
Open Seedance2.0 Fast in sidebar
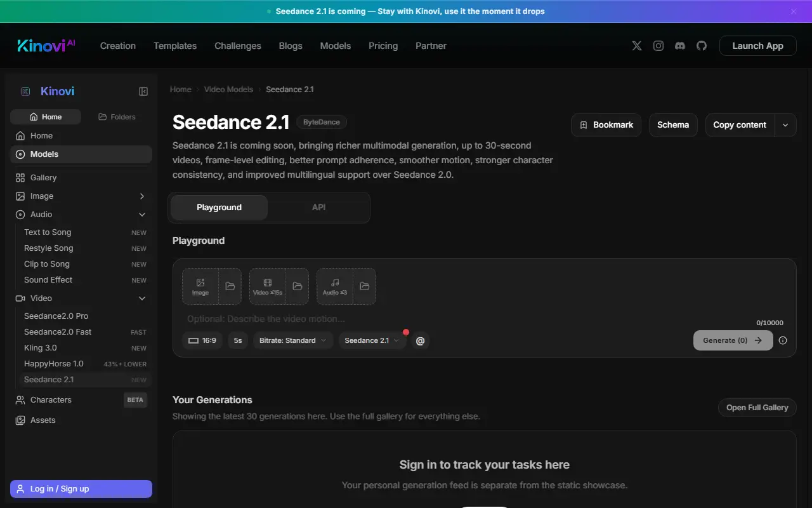click(85, 332)
